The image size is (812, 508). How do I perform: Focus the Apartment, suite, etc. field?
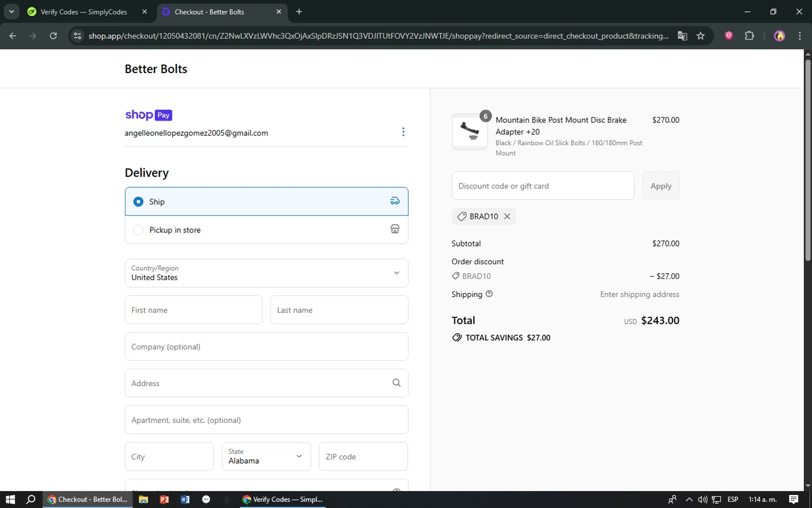[x=266, y=420]
